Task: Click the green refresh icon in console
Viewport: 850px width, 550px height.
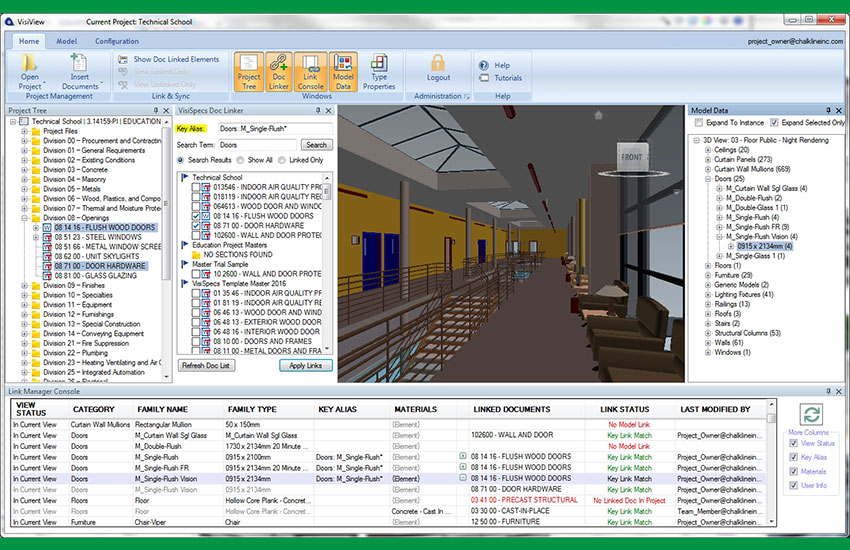Action: click(x=812, y=415)
